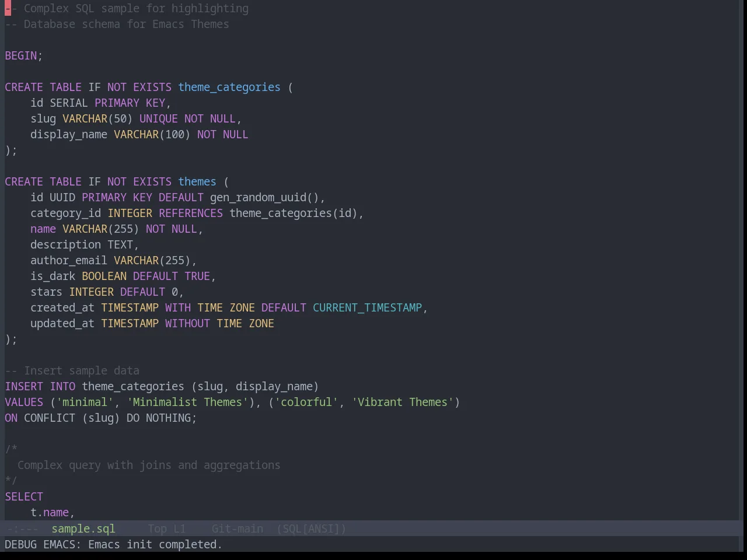Click gen_random_uuid() function call
This screenshot has width=747, height=560.
pos(264,197)
